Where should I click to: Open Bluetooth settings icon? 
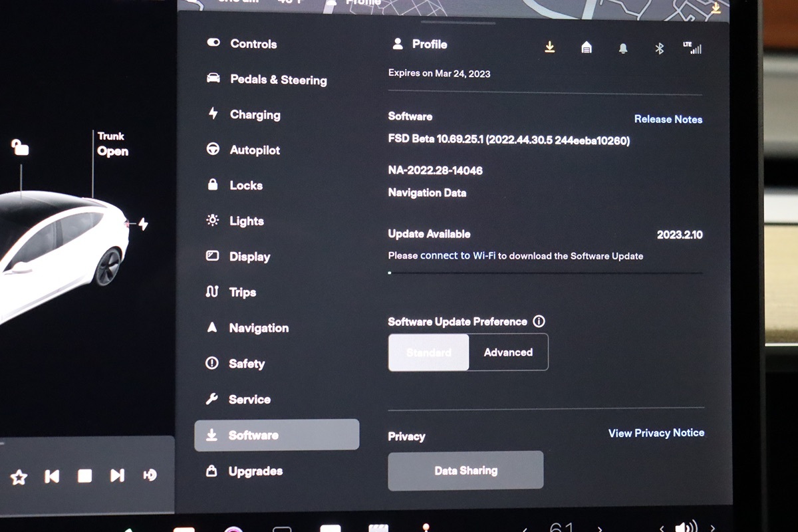click(659, 49)
